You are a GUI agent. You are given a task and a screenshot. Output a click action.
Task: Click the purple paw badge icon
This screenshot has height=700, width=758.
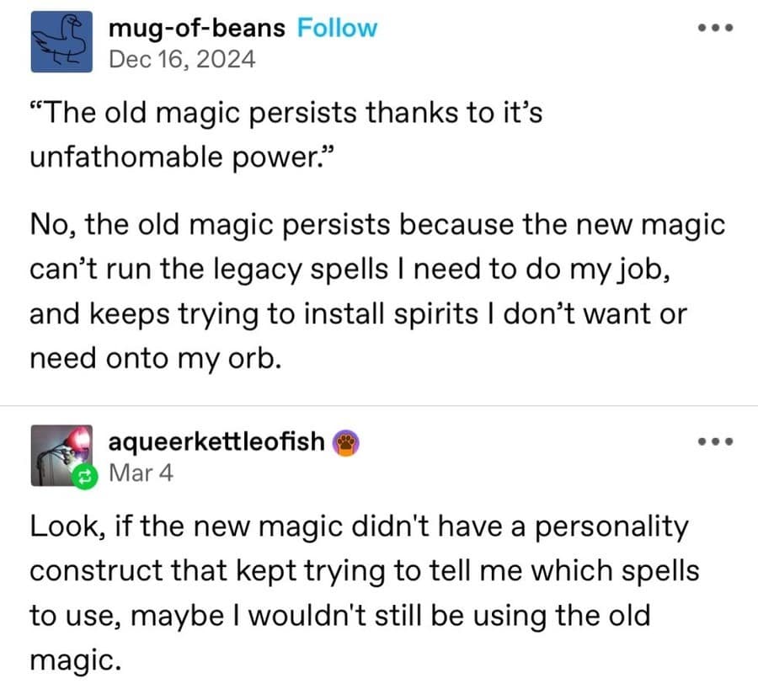click(x=346, y=441)
